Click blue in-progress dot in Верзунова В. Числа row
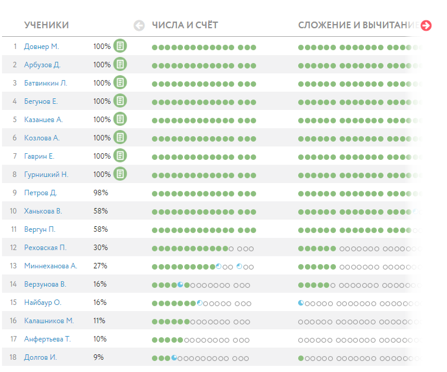 click(180, 285)
